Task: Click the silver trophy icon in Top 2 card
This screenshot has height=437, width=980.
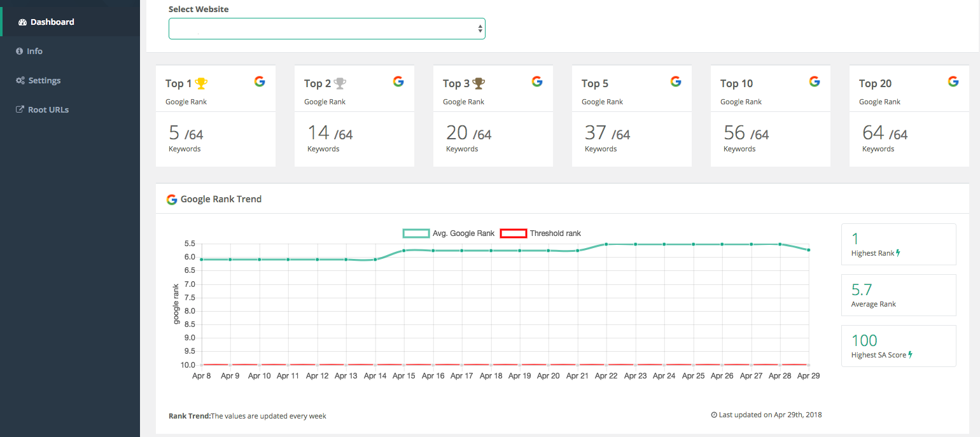Action: 340,83
